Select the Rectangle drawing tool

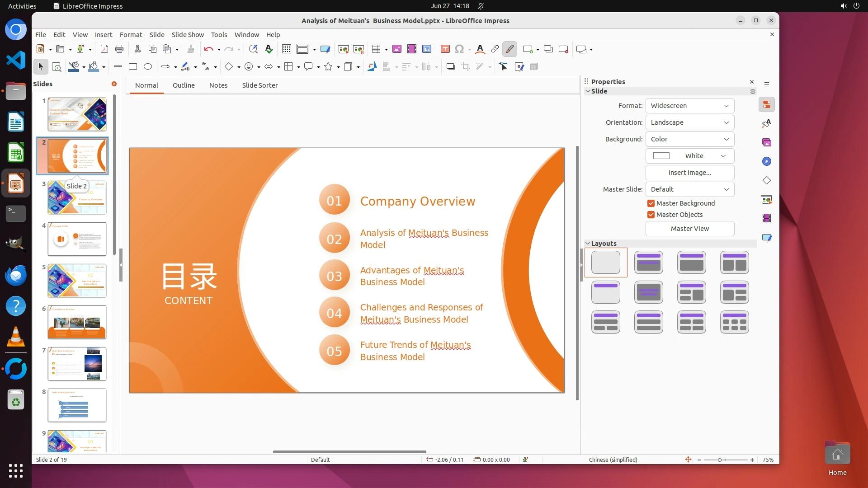133,67
